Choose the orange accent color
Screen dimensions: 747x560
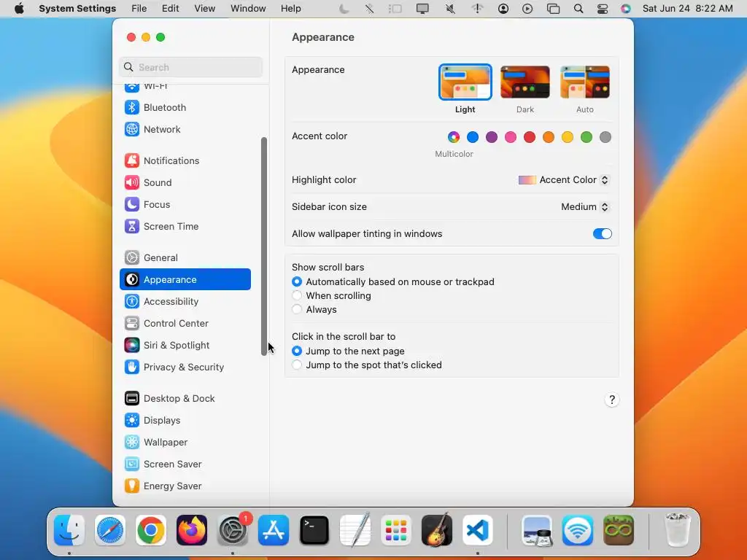[549, 138]
